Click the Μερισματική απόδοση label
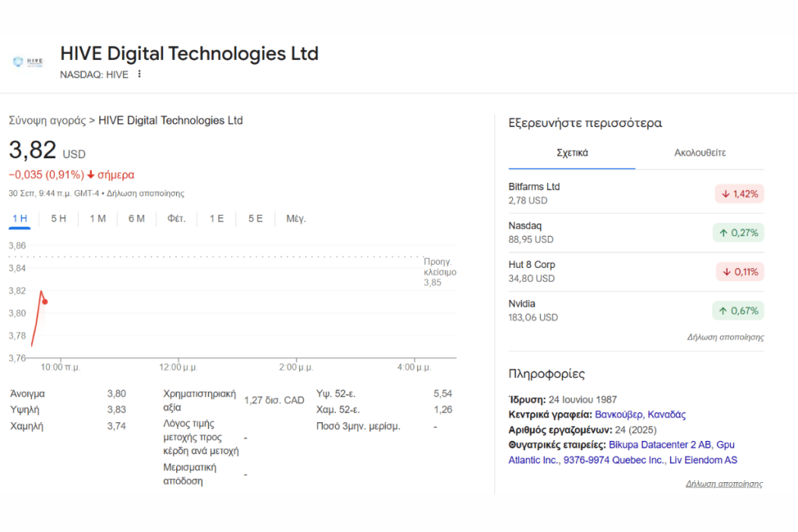This screenshot has height=532, width=798. point(189,474)
